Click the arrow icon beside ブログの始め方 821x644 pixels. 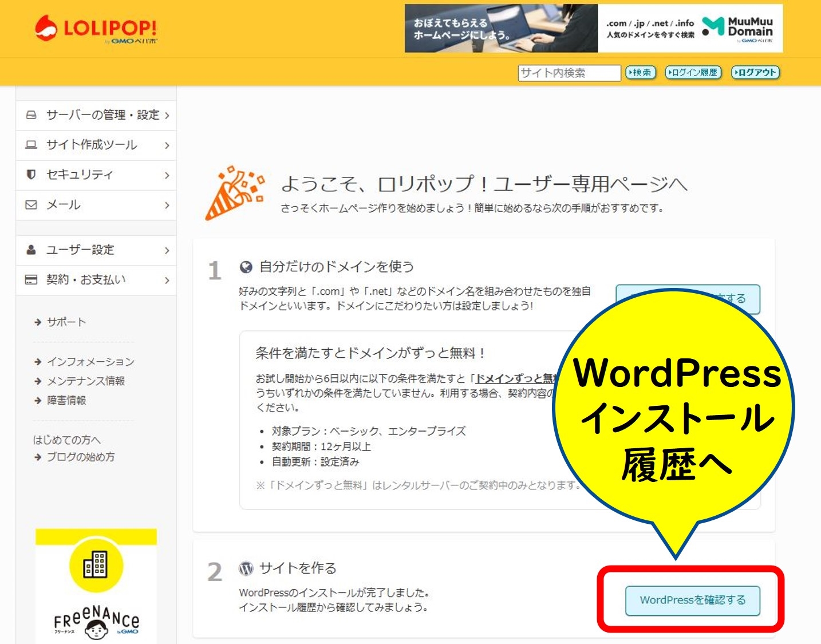(38, 457)
